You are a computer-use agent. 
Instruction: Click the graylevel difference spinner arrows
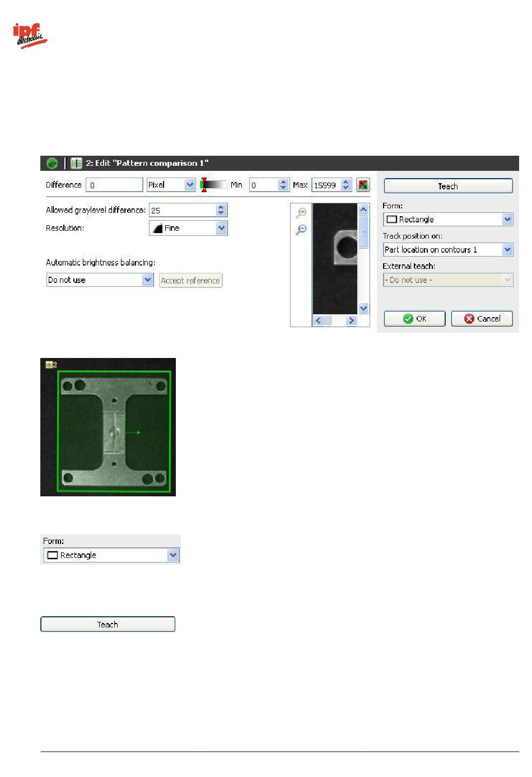(221, 210)
